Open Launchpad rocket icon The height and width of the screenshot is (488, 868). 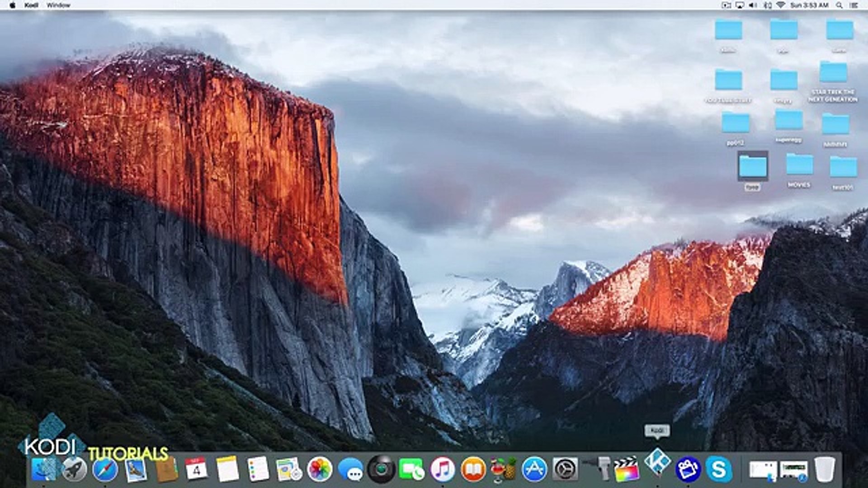click(x=74, y=469)
